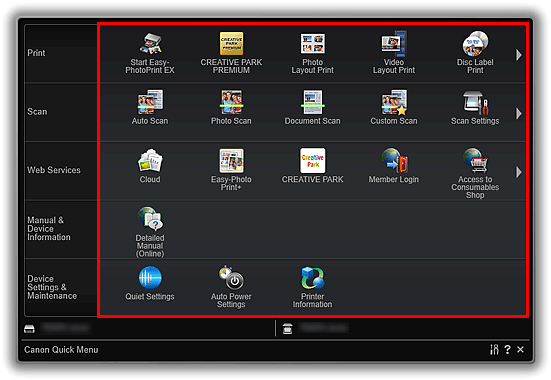Open CREATIVE PARK PREMIUM
The width and height of the screenshot is (551, 380).
click(231, 53)
